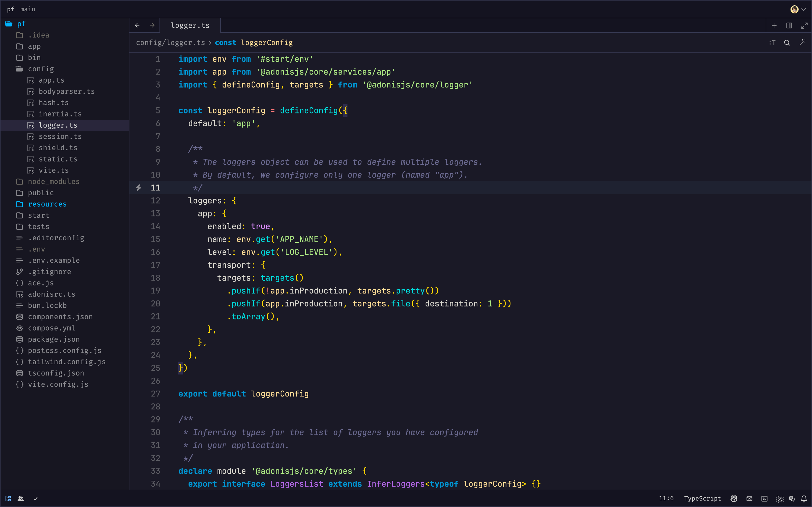This screenshot has width=812, height=507.
Task: Select the logger.ts tab
Action: [190, 25]
